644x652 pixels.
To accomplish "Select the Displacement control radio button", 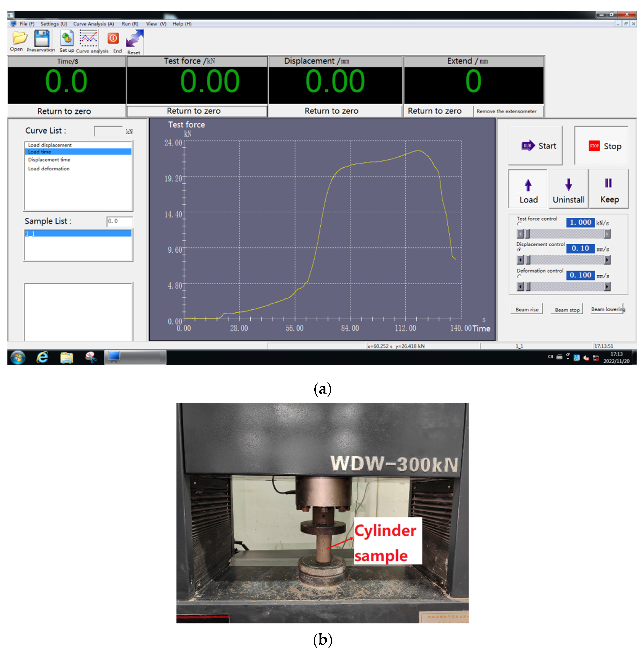I will tap(519, 250).
